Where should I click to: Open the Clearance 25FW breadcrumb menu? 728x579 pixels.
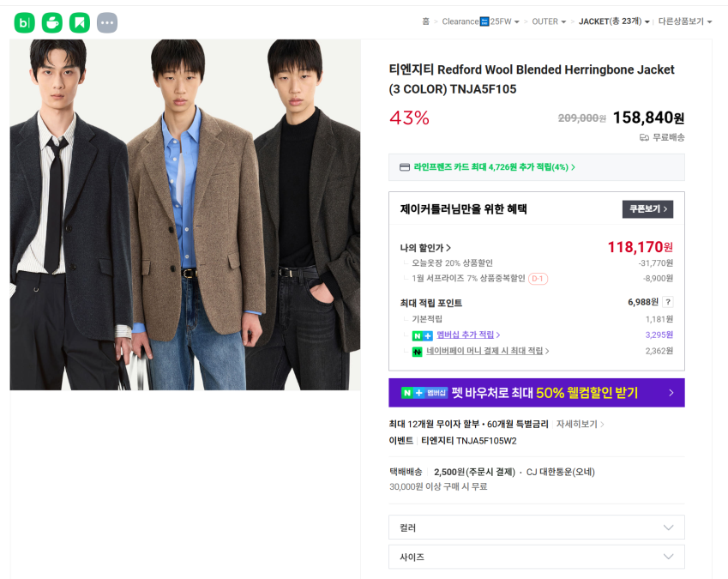[x=480, y=21]
